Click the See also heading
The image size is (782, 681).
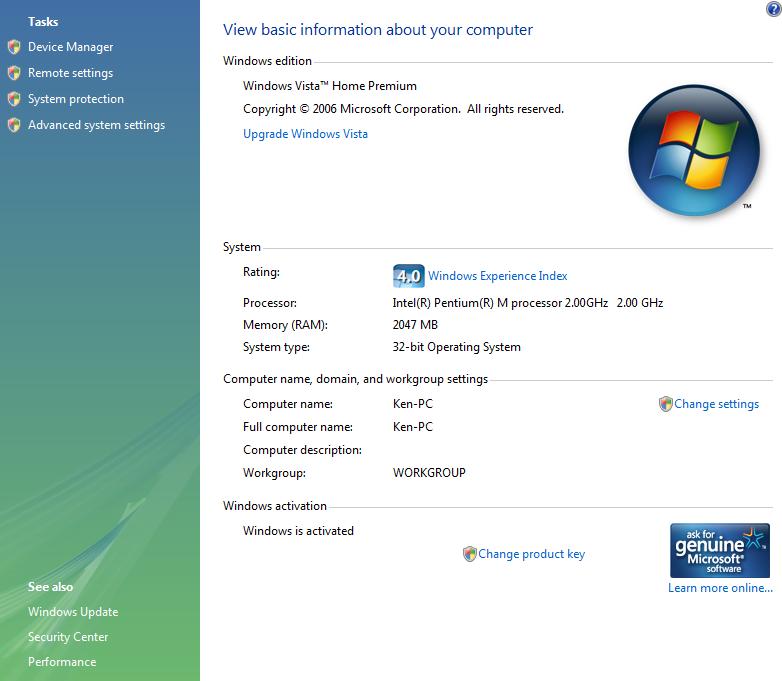coord(50,587)
